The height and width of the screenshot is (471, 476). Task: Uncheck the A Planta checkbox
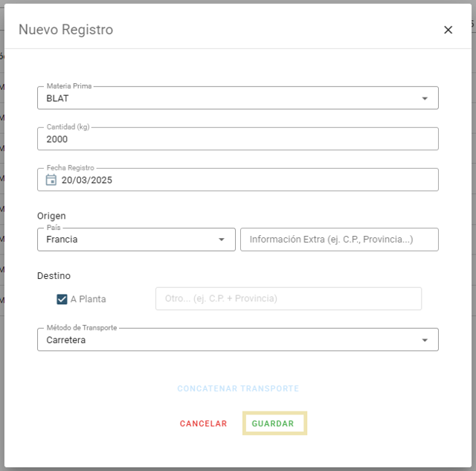click(x=62, y=299)
